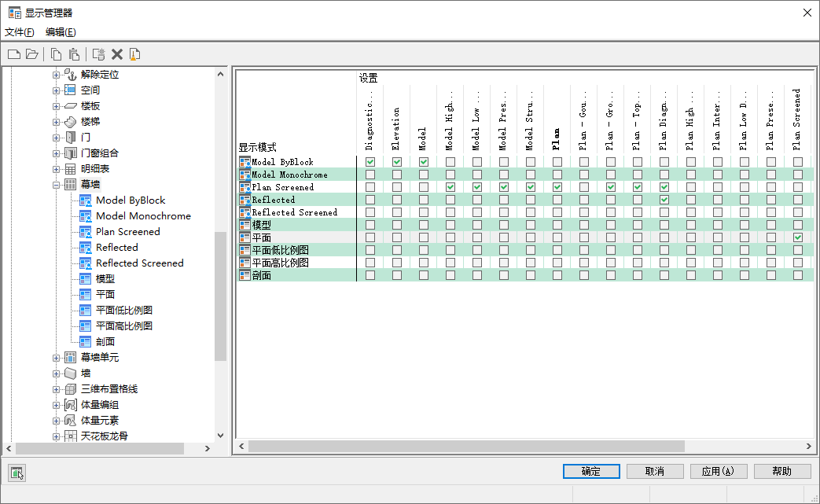Click the Reflected row icon in the table
Viewport: 820px width, 504px height.
pyautogui.click(x=245, y=200)
